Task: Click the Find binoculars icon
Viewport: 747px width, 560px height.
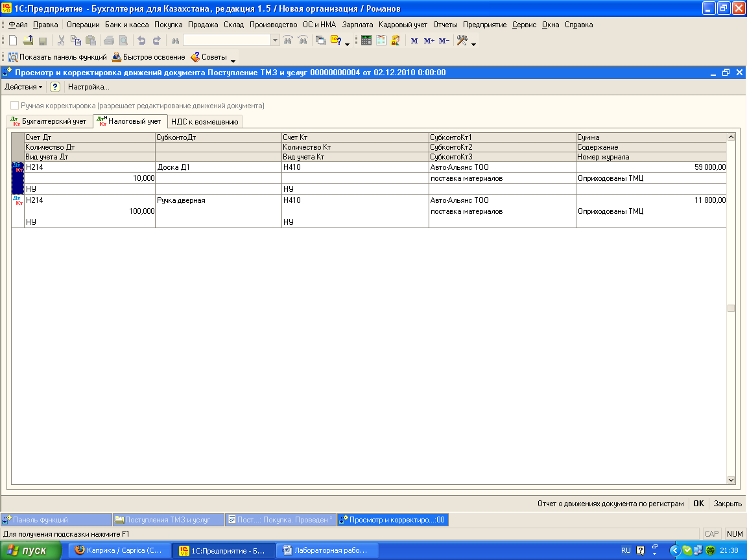Action: pos(175,41)
